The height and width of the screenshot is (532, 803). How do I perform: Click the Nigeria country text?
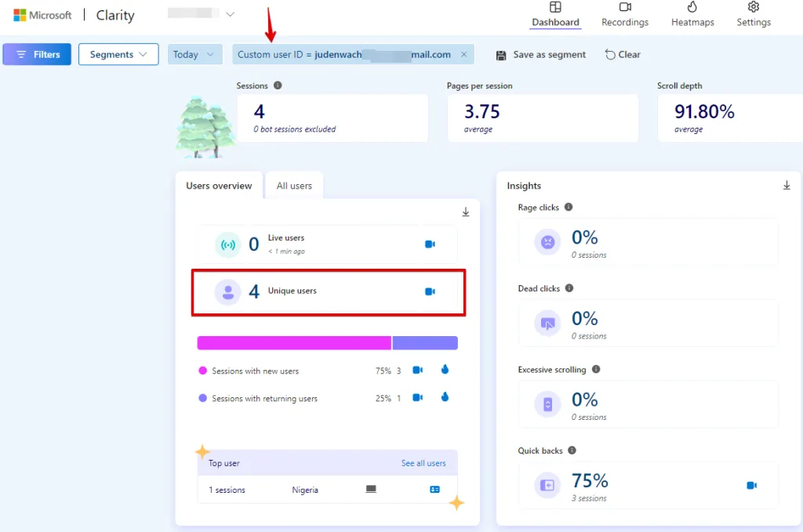pyautogui.click(x=305, y=490)
